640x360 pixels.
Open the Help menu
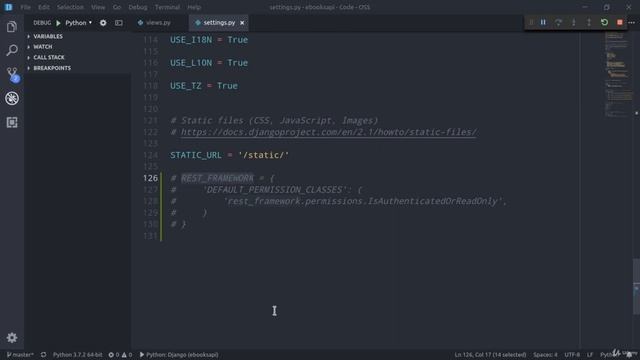[194, 7]
